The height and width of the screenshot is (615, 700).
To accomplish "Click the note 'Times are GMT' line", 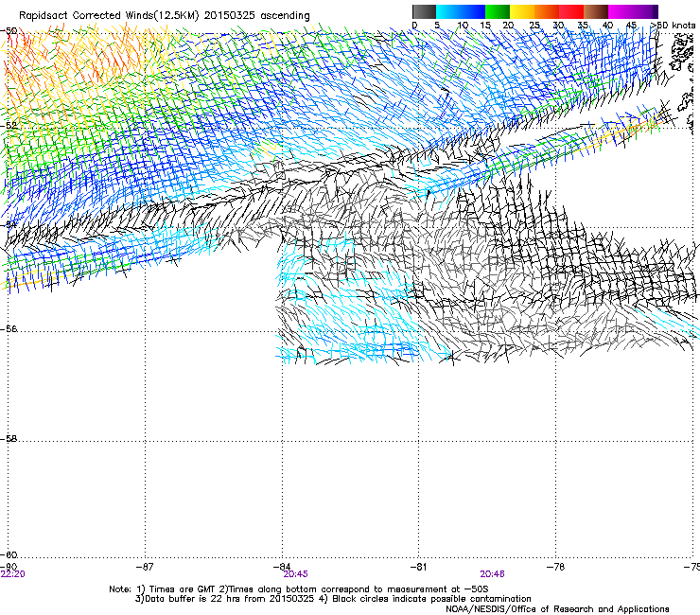I will coord(299,589).
